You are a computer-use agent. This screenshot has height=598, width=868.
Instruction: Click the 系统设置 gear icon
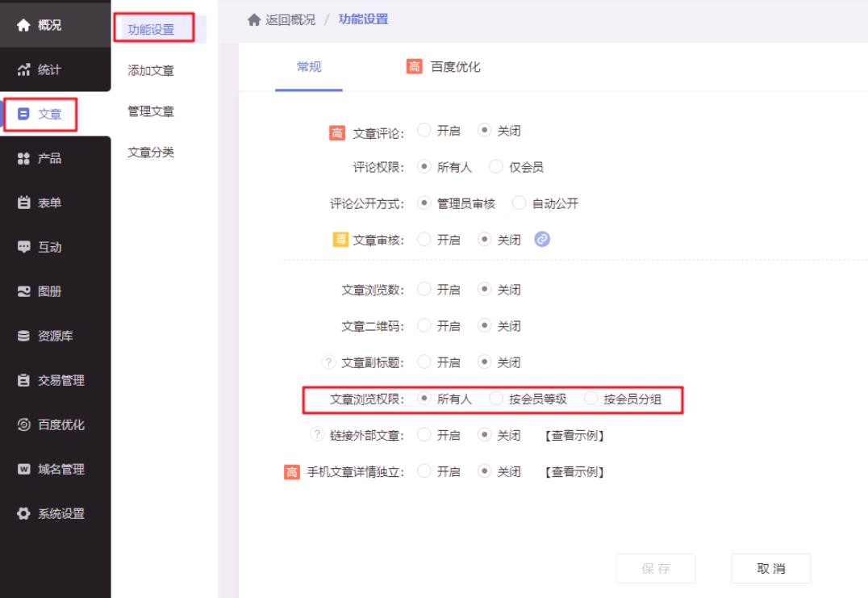[x=23, y=514]
